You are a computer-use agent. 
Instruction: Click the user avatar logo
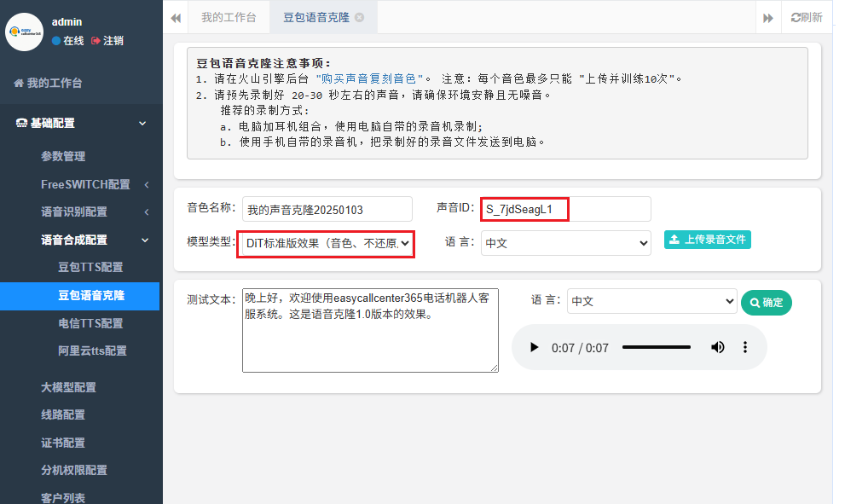[24, 32]
